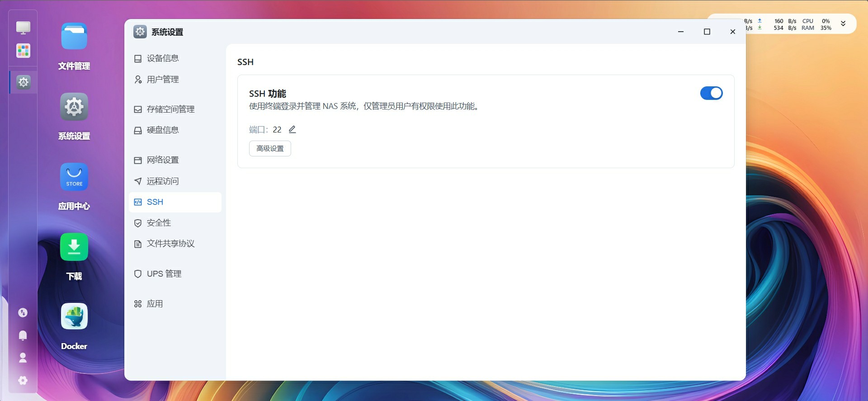Expand the network and CPU monitor widget

843,24
